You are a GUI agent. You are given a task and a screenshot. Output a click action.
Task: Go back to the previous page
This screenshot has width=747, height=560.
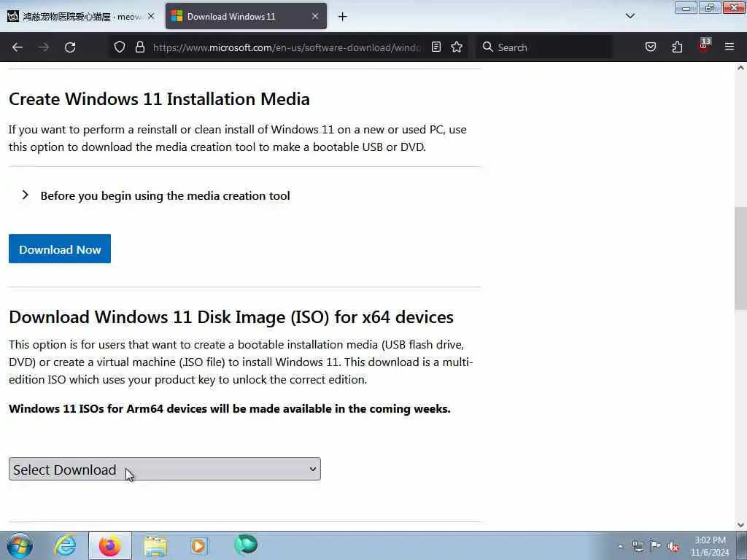click(18, 47)
